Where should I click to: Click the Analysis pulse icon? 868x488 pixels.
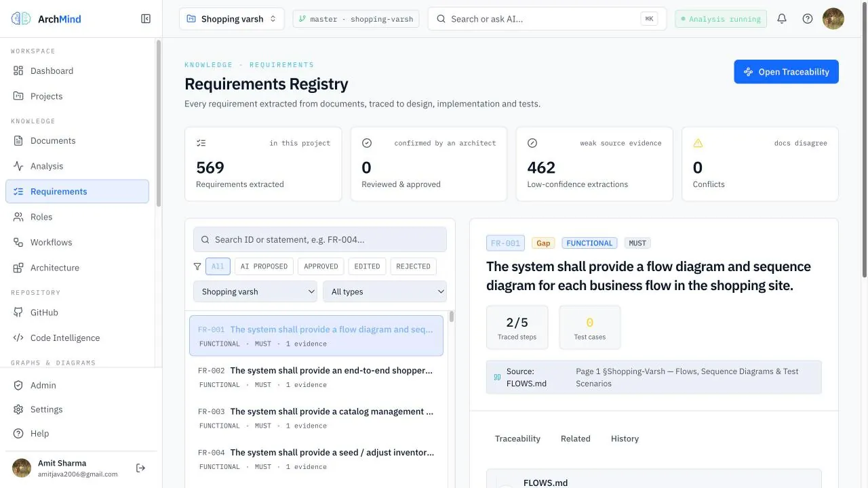(18, 166)
